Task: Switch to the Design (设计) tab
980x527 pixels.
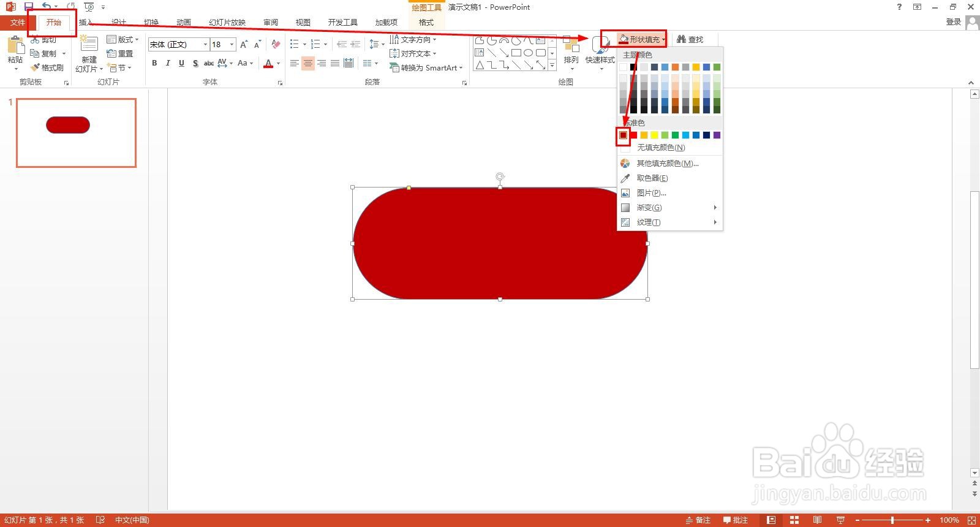Action: tap(119, 22)
